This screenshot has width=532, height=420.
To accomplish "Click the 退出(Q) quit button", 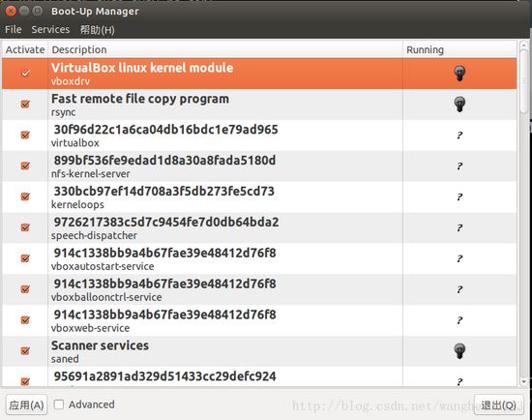I will tap(498, 405).
